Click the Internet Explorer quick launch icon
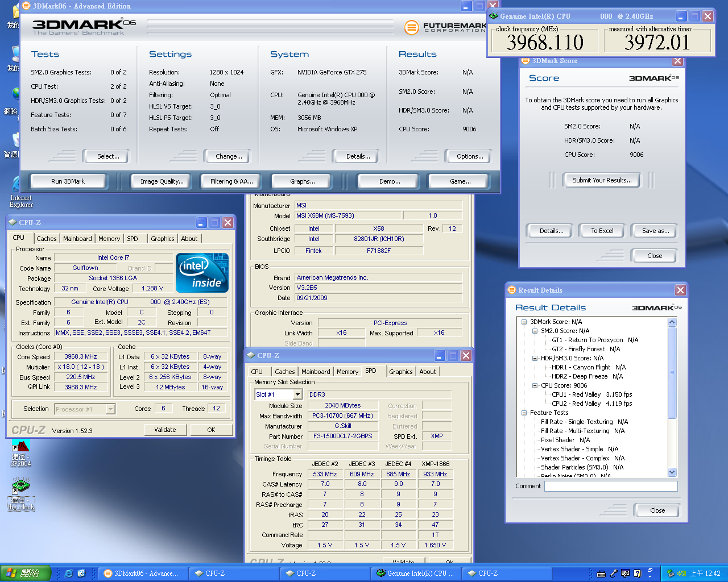Viewport: 728px width, 582px height. 69,573
